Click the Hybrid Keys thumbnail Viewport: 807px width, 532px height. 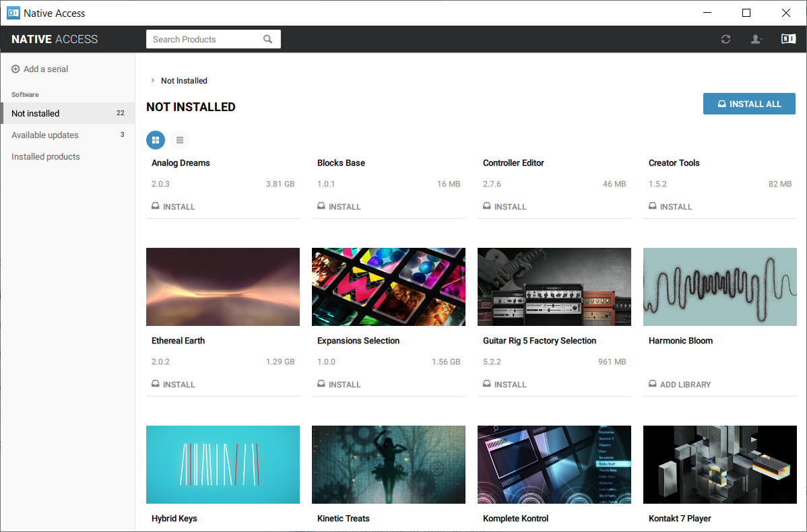(x=223, y=465)
